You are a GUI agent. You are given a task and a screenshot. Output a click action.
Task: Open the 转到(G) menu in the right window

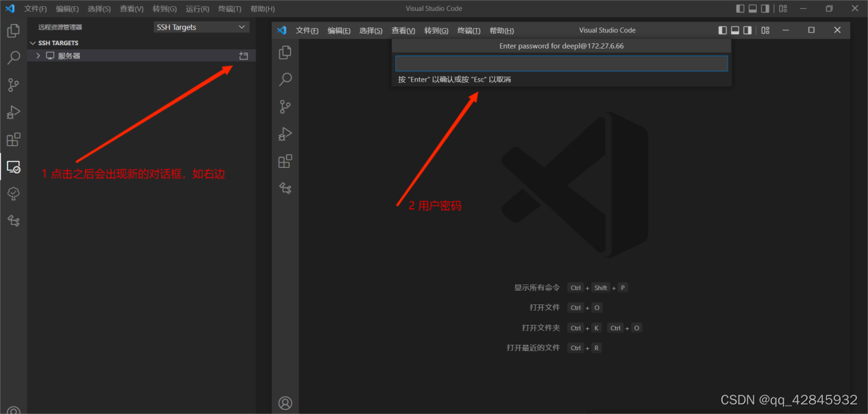point(436,31)
